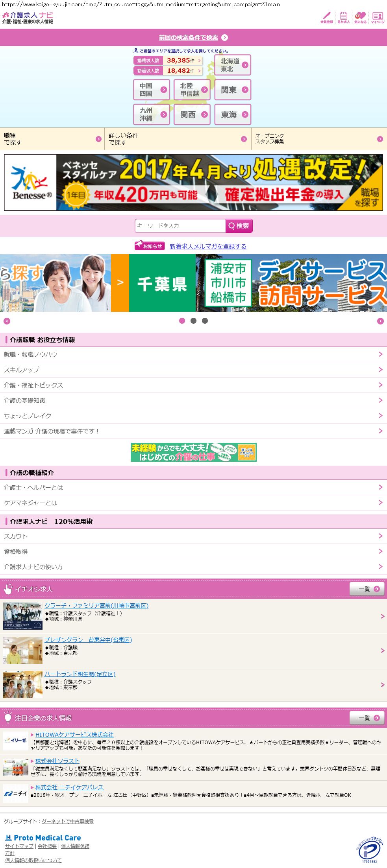Expand ケアマネジャーとは row

tap(193, 503)
